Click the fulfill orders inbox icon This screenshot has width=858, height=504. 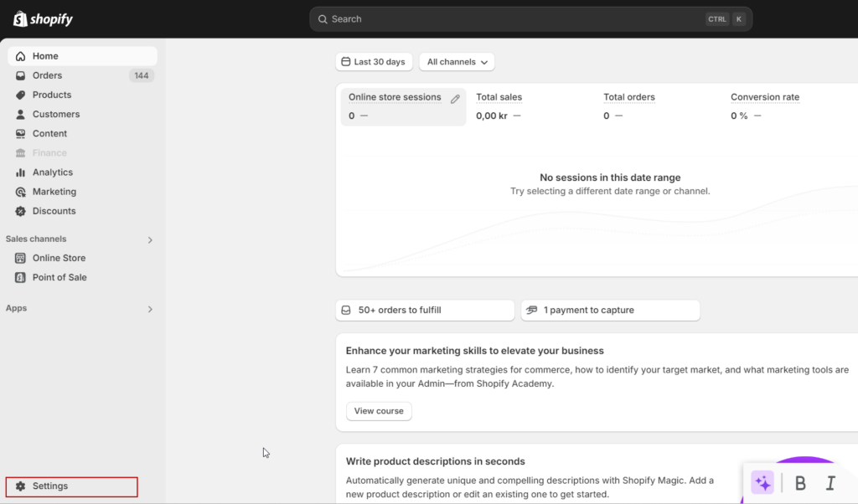[346, 311]
